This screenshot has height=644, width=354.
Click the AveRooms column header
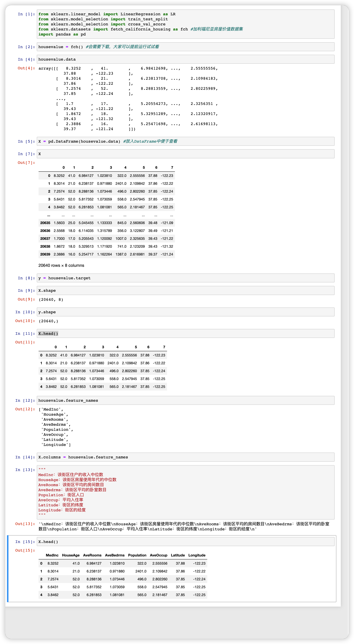click(92, 555)
